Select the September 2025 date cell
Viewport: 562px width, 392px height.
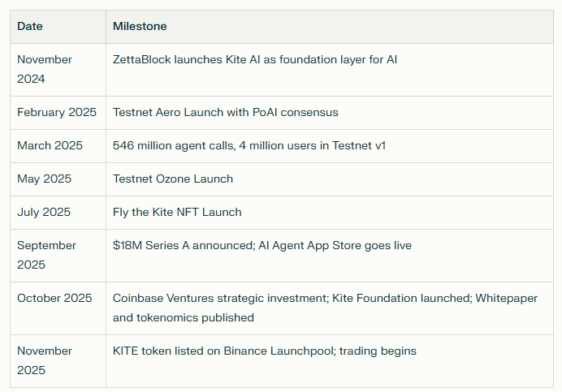pyautogui.click(x=46, y=255)
